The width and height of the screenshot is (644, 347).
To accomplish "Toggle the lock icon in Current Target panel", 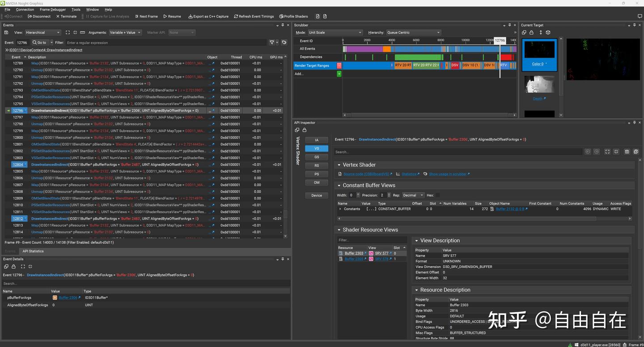I will (x=531, y=32).
